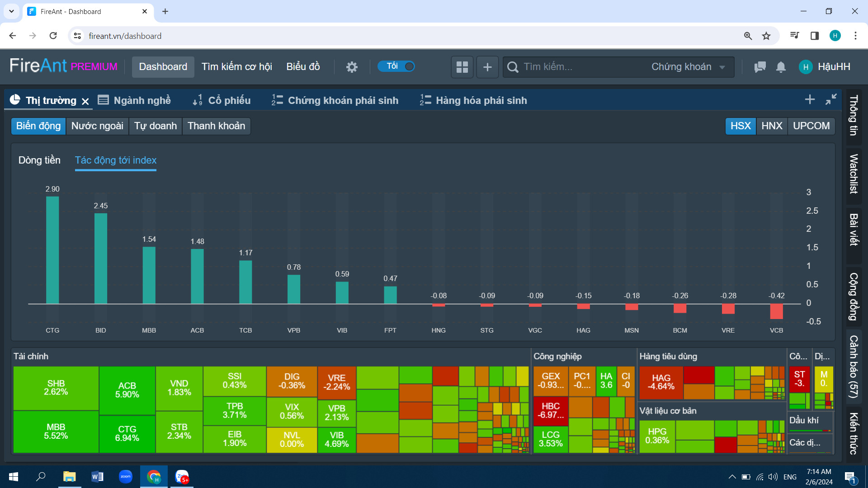Select the HNX exchange option

click(x=772, y=126)
